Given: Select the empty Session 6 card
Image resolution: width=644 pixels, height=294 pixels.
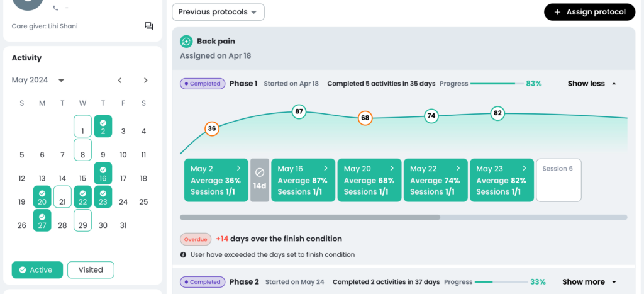Looking at the screenshot, I should 558,180.
